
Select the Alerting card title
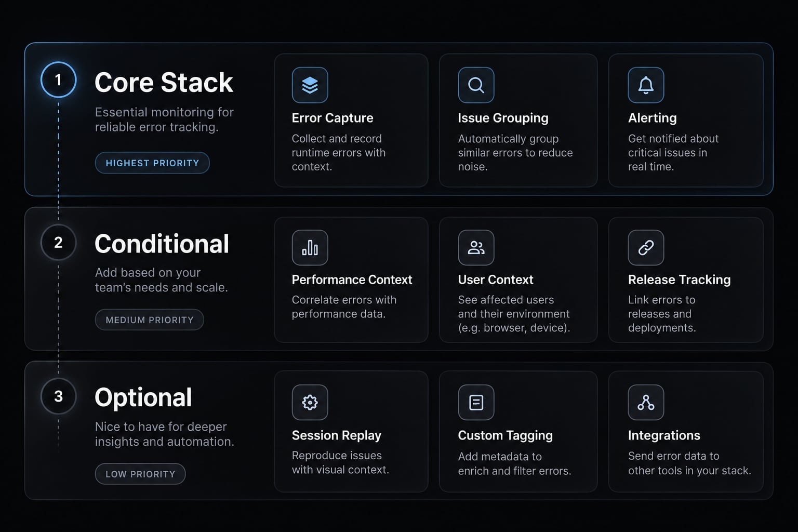pos(653,118)
